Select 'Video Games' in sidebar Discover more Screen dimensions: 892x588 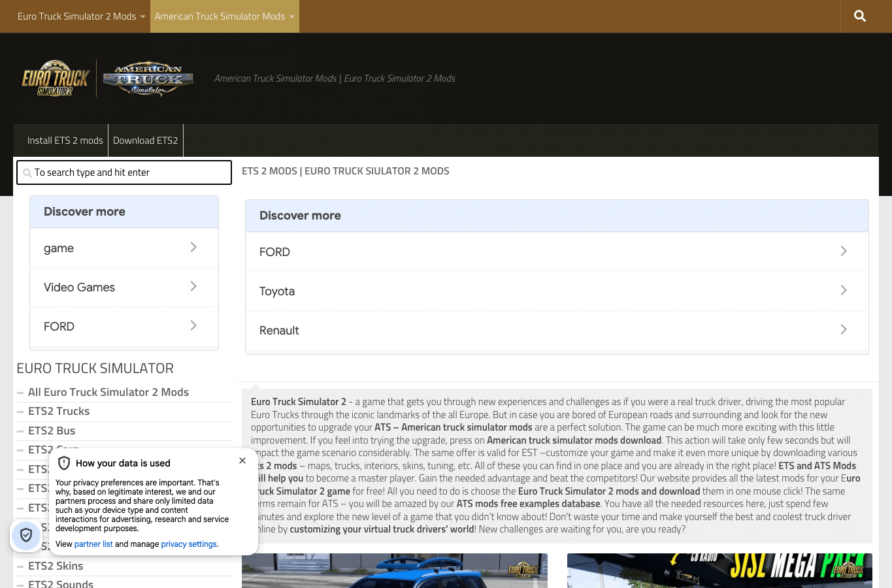click(x=124, y=287)
